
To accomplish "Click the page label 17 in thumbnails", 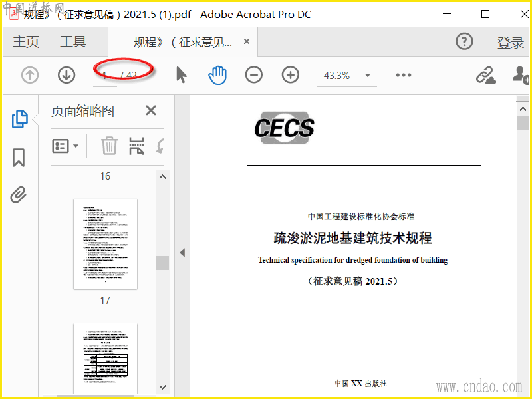I will pos(105,301).
